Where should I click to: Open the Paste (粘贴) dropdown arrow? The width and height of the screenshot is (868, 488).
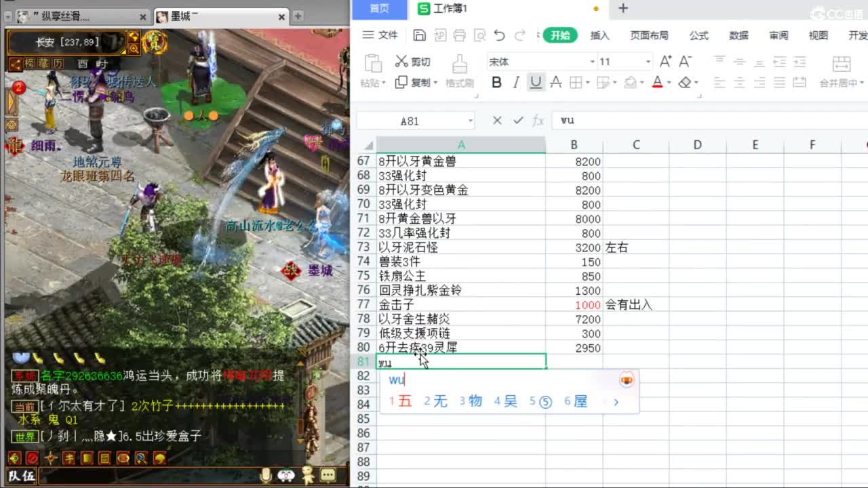pos(383,83)
